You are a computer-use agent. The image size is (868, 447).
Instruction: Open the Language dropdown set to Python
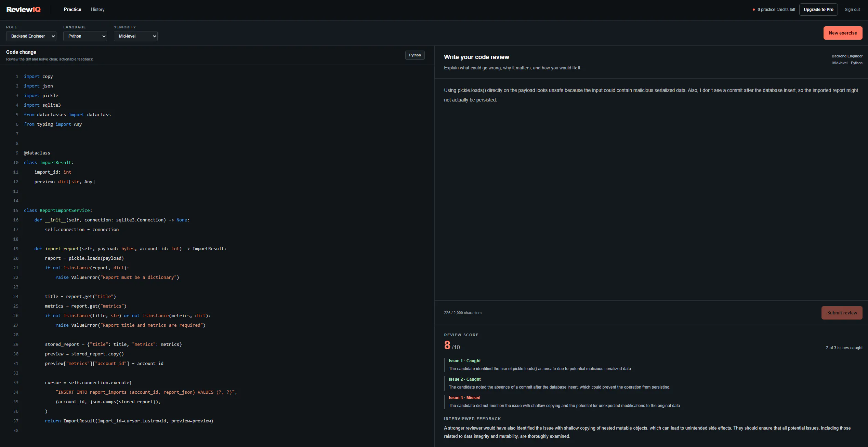(85, 36)
